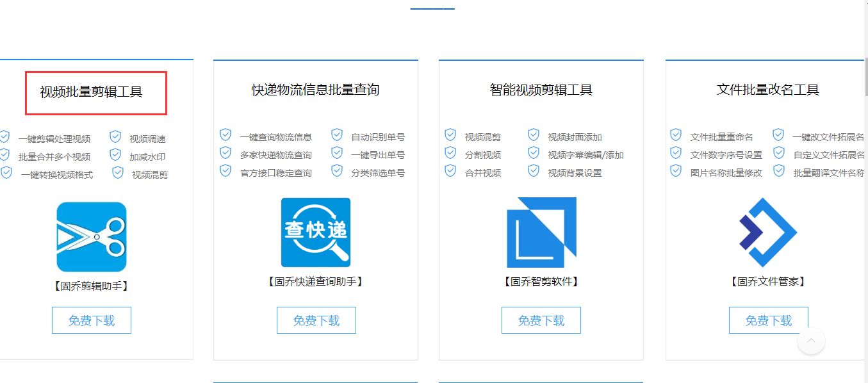
Task: Click shield icon beside 图片名称批量修改
Action: [676, 170]
